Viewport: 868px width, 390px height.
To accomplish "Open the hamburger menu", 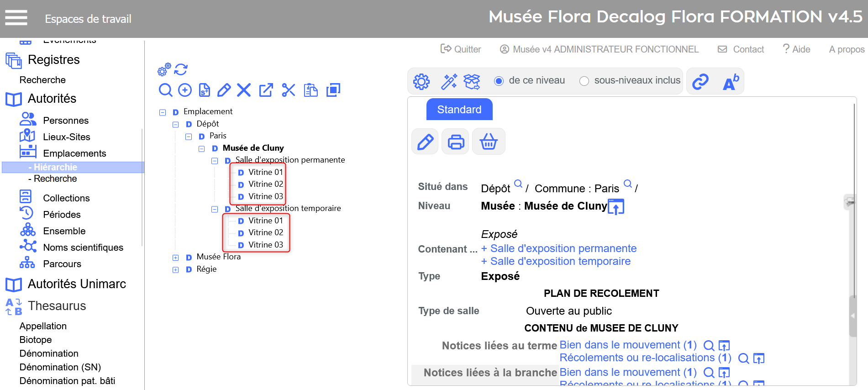I will (x=16, y=18).
